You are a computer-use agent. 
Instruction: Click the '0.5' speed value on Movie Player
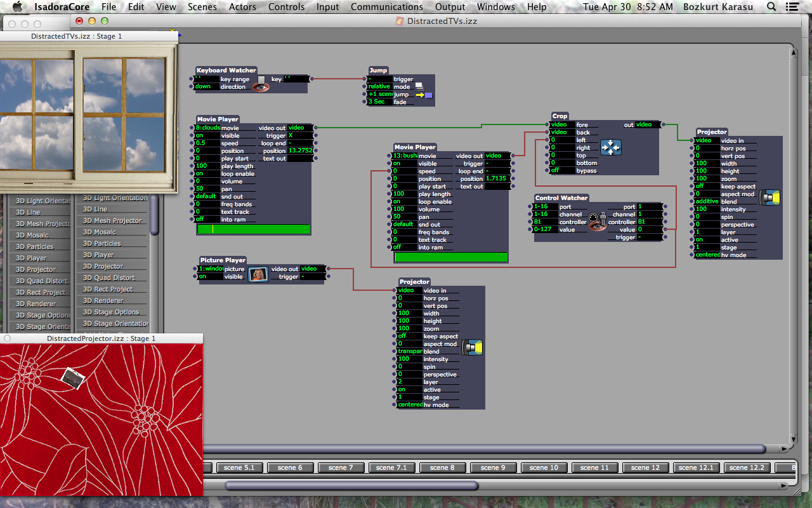(207, 143)
